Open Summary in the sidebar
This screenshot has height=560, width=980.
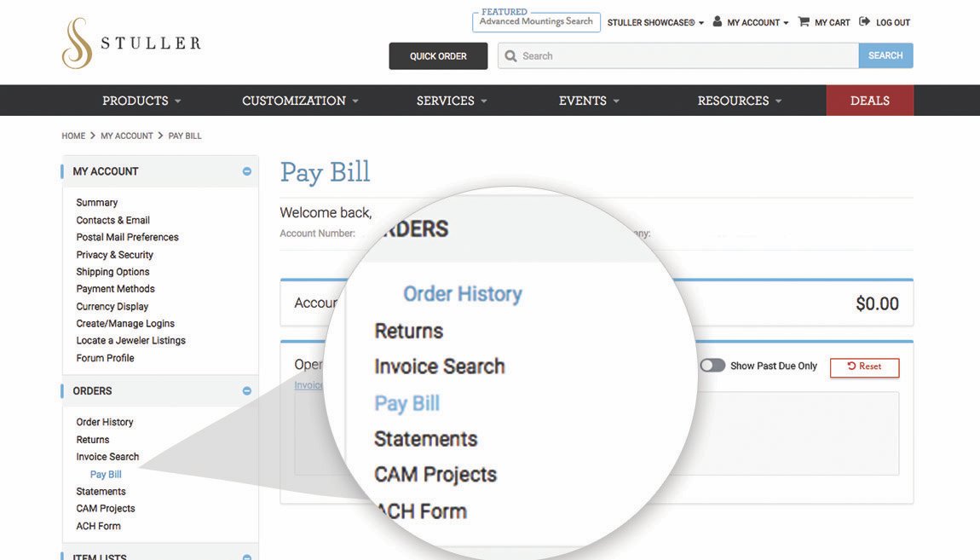point(97,203)
